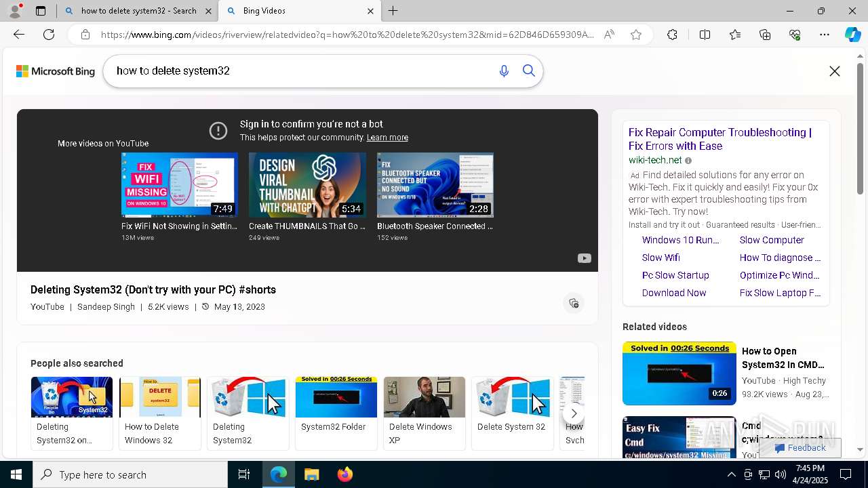
Task: Open Collections panel
Action: pyautogui.click(x=765, y=35)
